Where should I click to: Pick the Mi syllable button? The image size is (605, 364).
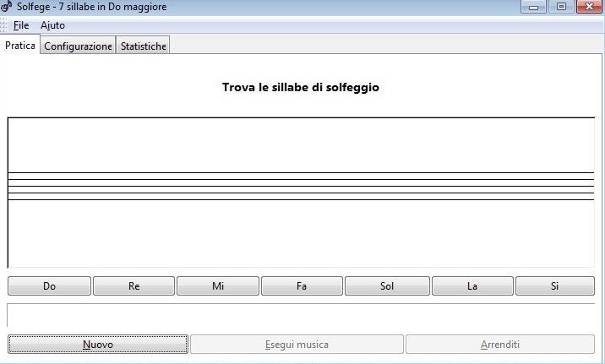[x=218, y=286]
